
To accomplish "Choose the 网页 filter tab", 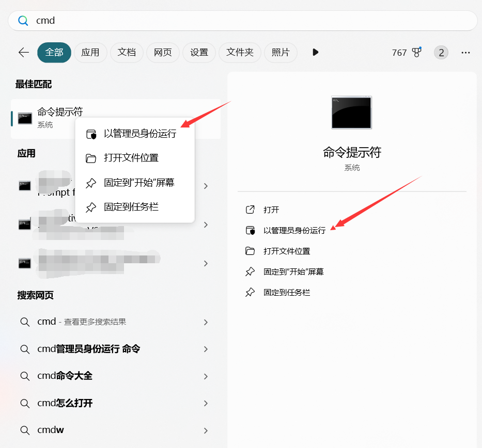I will coord(163,53).
